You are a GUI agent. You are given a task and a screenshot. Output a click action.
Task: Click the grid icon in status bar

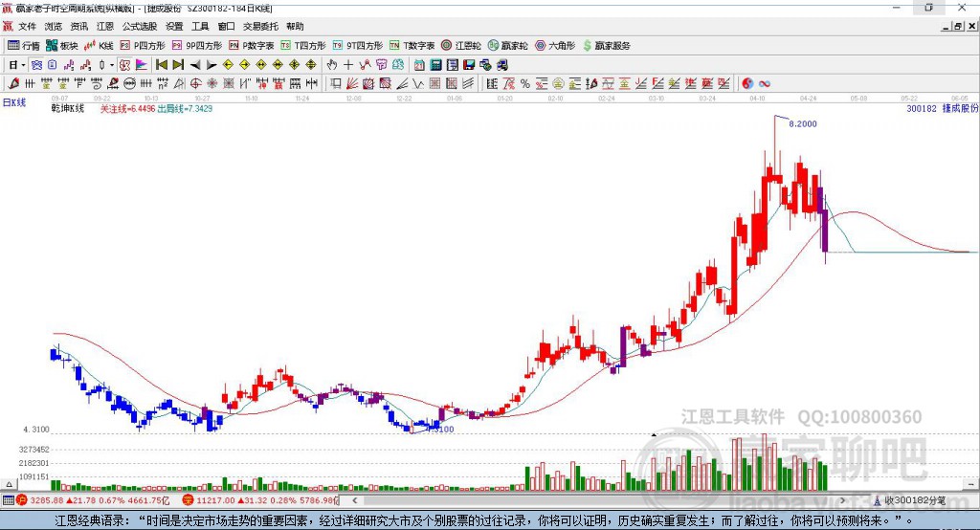[8, 500]
